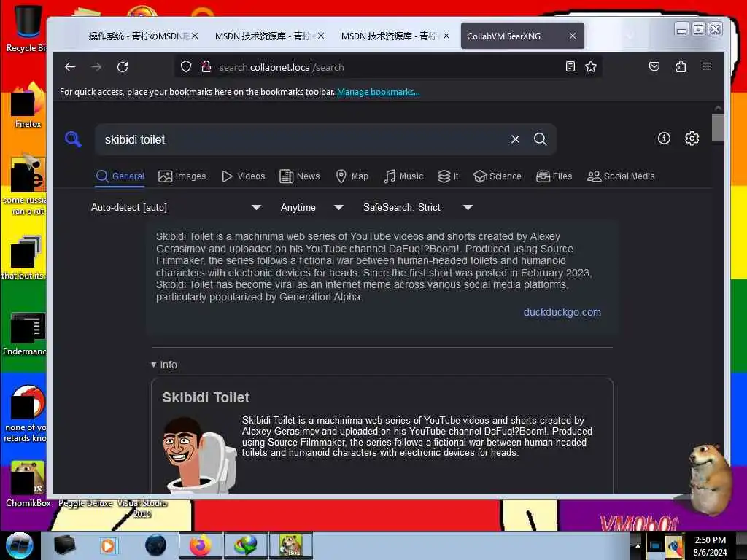747x560 pixels.
Task: Collapse the Info section
Action: [164, 365]
